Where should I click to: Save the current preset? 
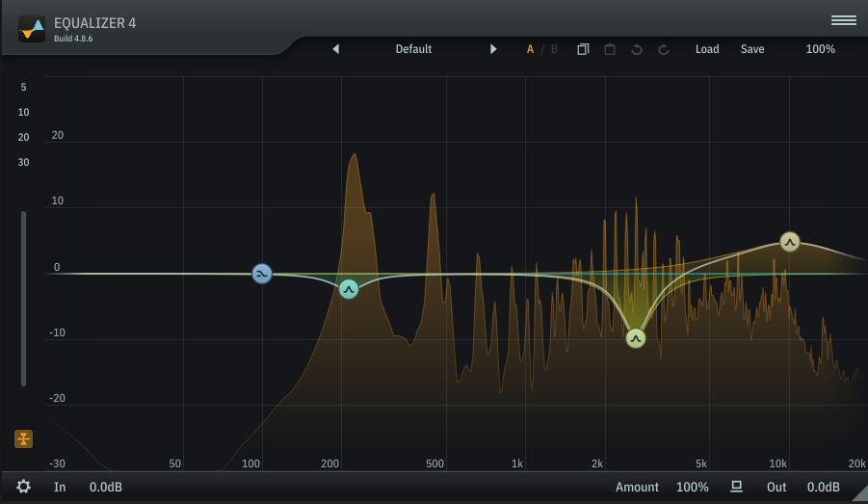tap(752, 49)
